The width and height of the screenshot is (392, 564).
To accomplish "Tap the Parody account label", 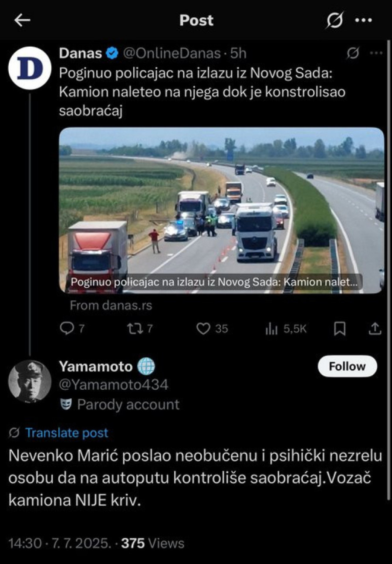I will 128,404.
